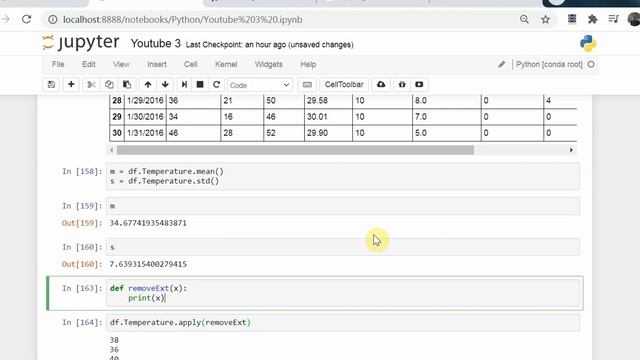Click code cell In [163] defining removeExt

click(x=342, y=293)
